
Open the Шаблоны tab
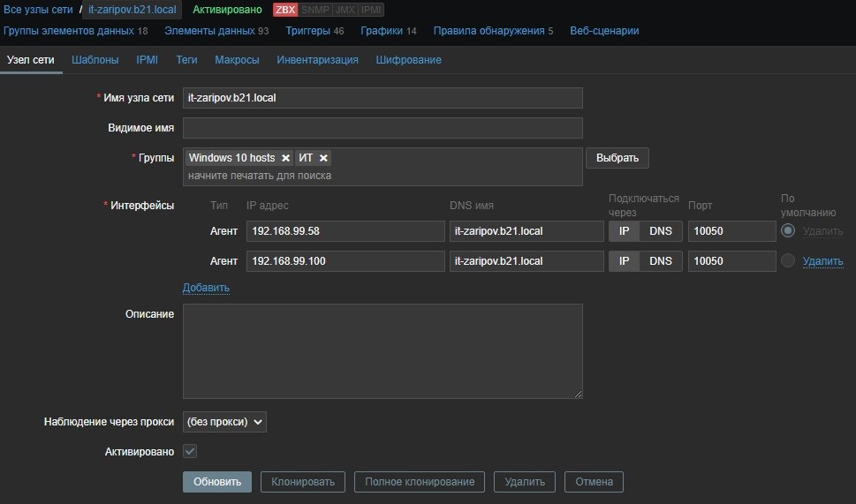coord(95,60)
